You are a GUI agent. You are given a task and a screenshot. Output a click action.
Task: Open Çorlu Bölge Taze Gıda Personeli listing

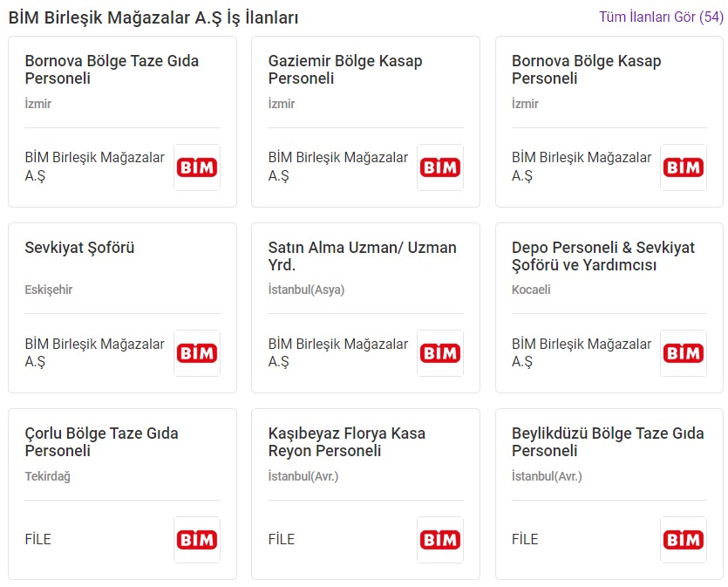pos(102,441)
